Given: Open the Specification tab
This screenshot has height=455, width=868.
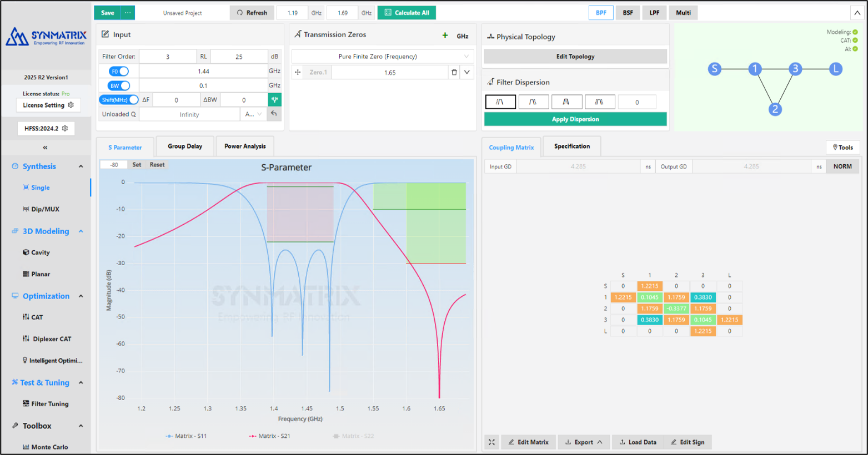Looking at the screenshot, I should 571,146.
